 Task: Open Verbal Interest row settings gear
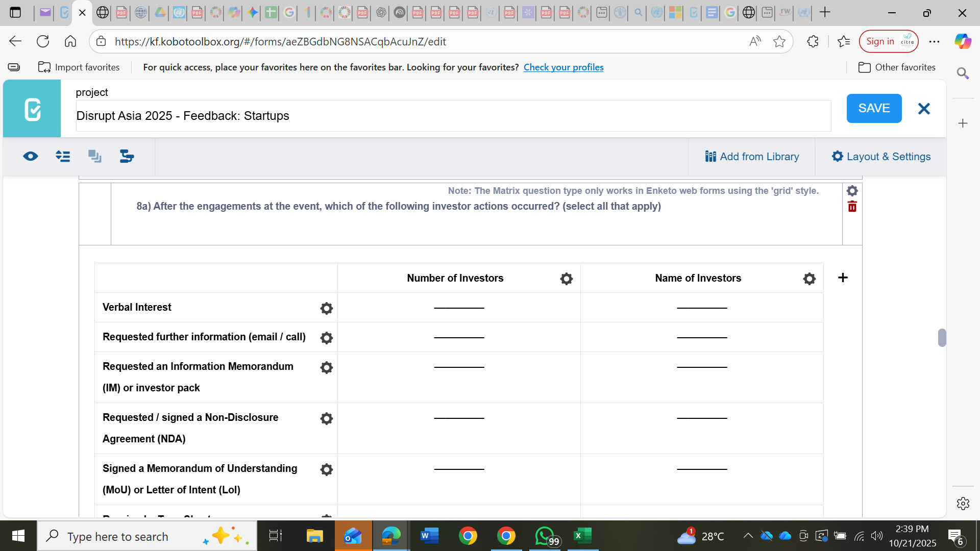327,308
